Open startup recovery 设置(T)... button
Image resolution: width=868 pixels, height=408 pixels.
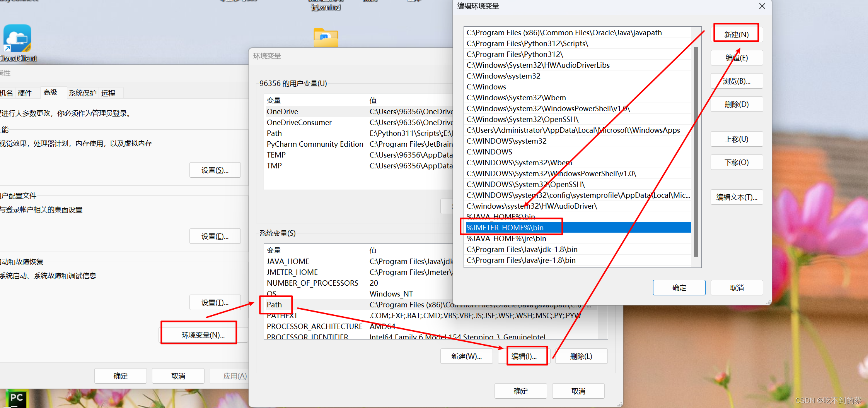[215, 302]
